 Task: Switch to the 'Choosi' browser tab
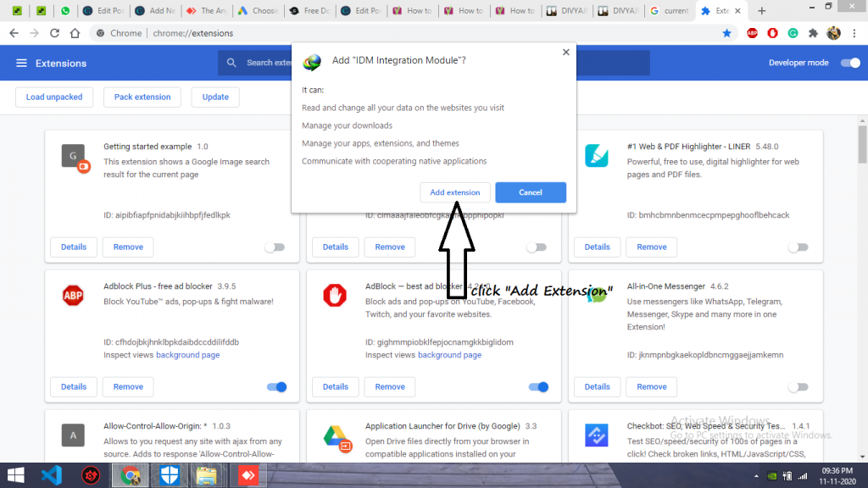pos(259,10)
